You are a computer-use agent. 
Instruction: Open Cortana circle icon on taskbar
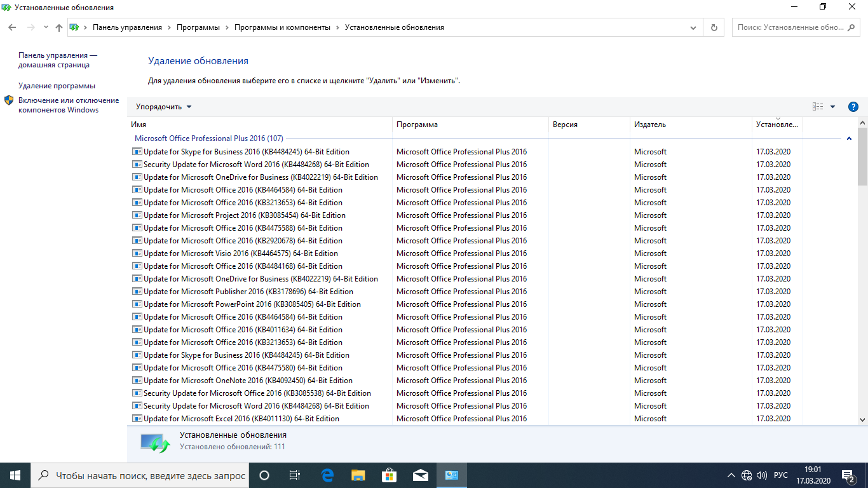coord(264,475)
